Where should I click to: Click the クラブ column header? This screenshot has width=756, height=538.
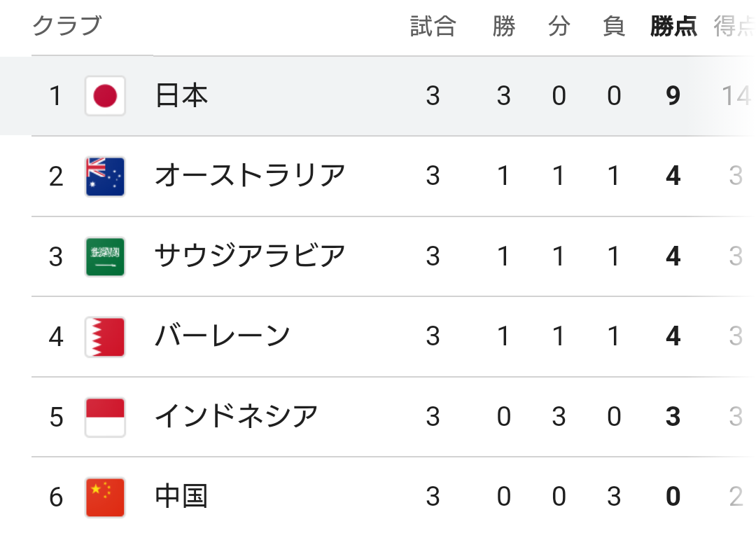pos(67,27)
